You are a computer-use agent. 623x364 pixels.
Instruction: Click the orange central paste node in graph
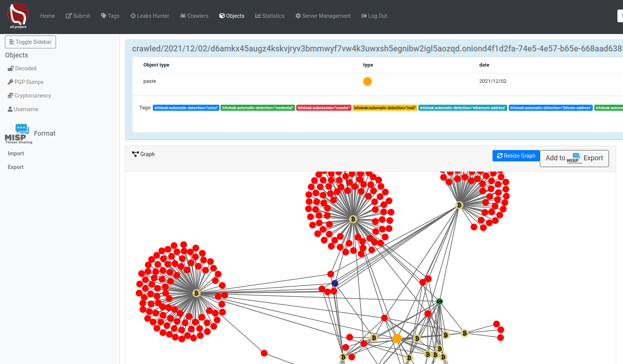397,338
